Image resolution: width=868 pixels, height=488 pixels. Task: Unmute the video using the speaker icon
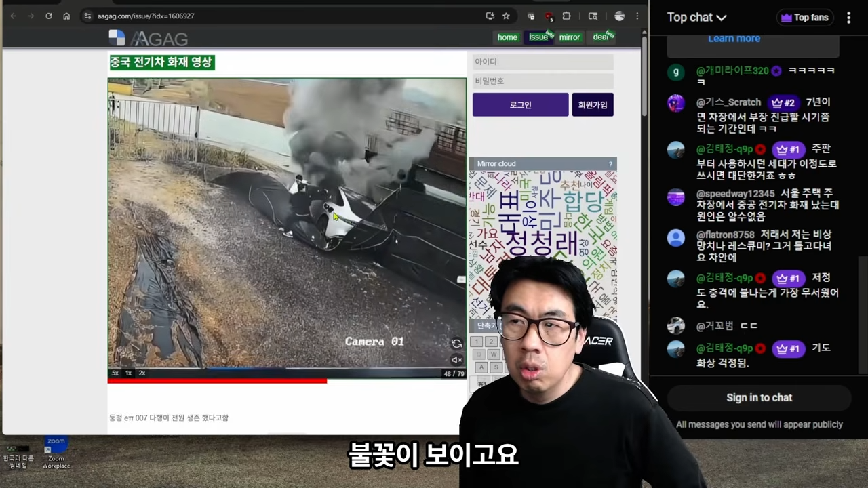(456, 360)
